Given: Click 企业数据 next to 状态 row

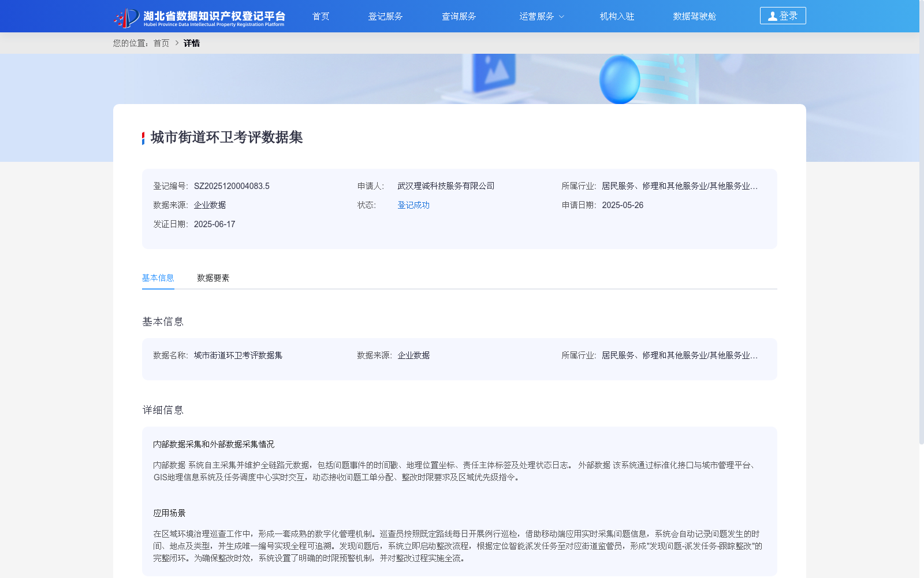Looking at the screenshot, I should (210, 205).
